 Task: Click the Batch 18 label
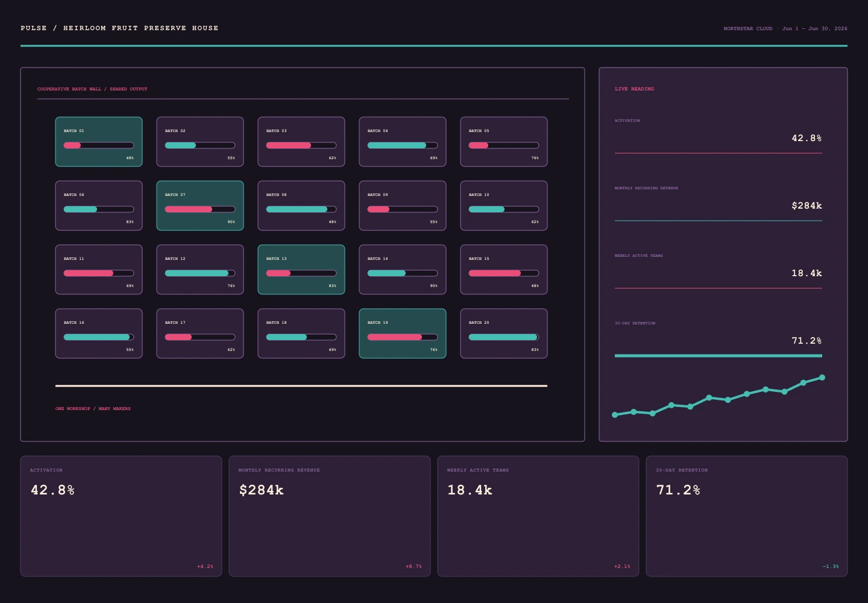pyautogui.click(x=277, y=323)
